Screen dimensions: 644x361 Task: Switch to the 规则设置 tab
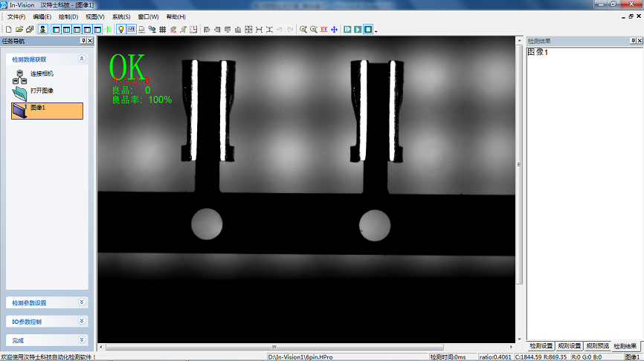pyautogui.click(x=569, y=346)
